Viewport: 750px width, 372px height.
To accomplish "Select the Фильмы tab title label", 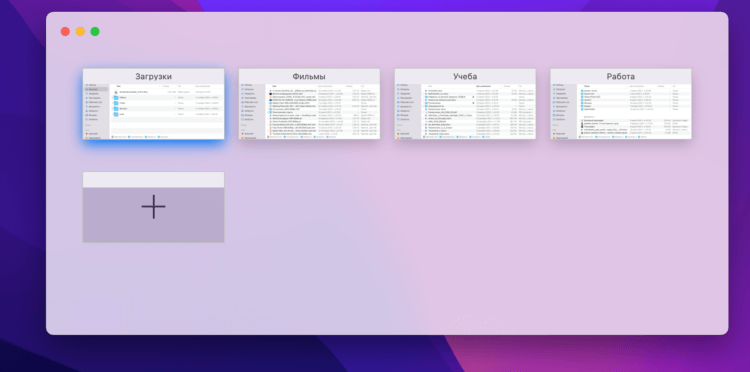I will coord(309,77).
